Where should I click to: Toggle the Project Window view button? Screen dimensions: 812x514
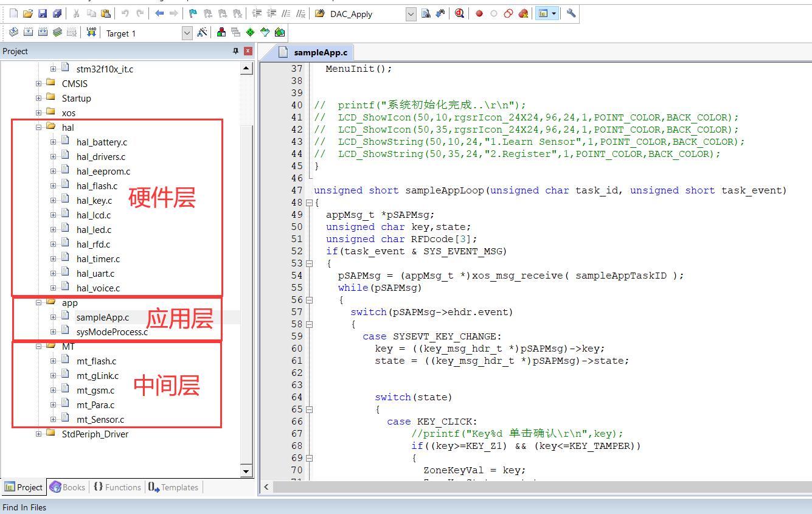[x=543, y=13]
